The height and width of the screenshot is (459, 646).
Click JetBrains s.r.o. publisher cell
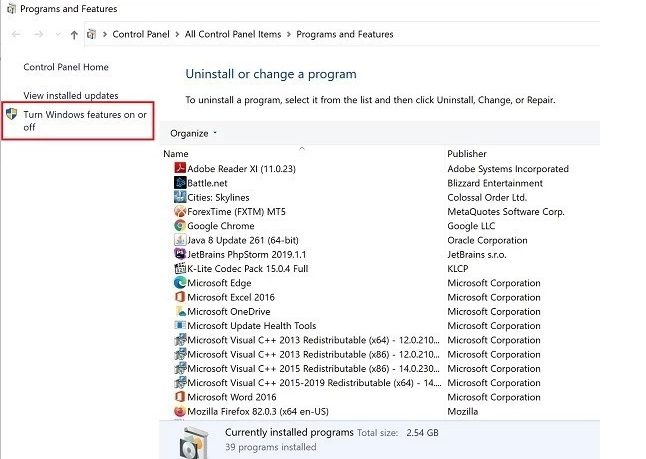(477, 254)
